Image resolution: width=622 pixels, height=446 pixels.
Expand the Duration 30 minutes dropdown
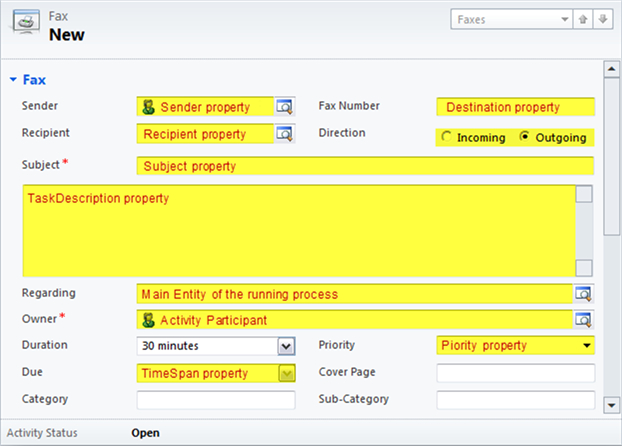pos(286,346)
